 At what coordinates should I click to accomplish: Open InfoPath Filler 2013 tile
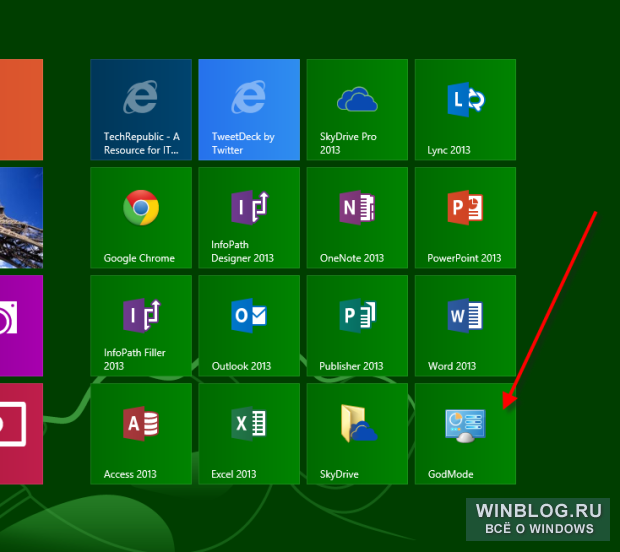point(141,325)
